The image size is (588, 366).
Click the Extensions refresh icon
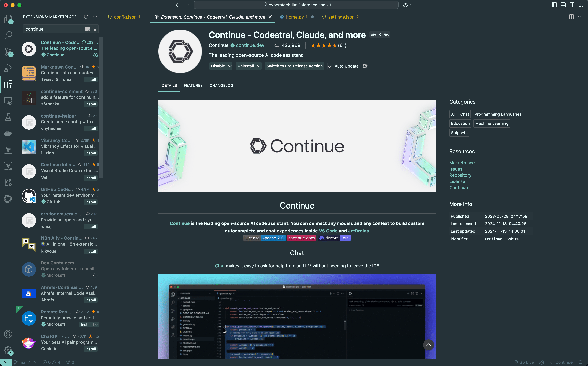[x=86, y=17]
